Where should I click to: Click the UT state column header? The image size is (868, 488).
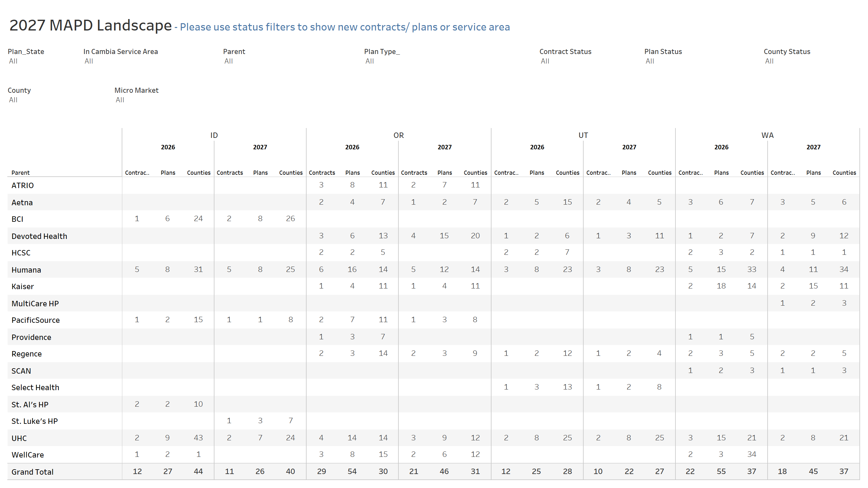(x=583, y=135)
